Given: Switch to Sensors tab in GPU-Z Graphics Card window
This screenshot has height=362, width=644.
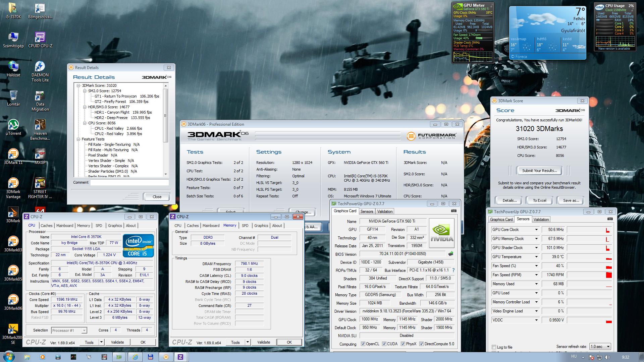Looking at the screenshot, I should pos(367,212).
